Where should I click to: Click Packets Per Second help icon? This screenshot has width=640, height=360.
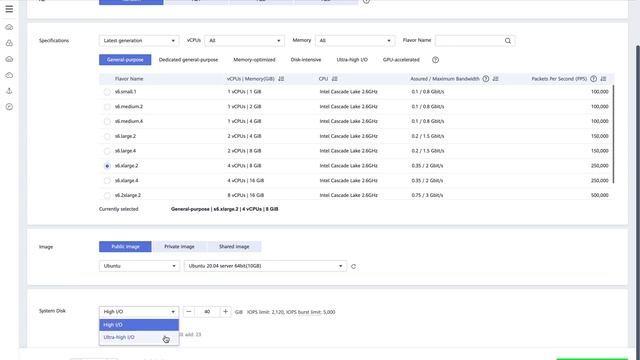click(593, 79)
